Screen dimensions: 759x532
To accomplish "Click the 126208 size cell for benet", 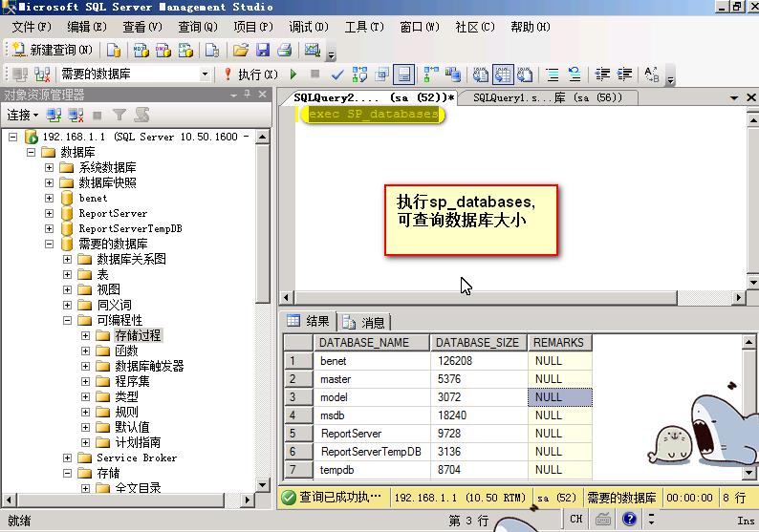I will click(x=479, y=361).
